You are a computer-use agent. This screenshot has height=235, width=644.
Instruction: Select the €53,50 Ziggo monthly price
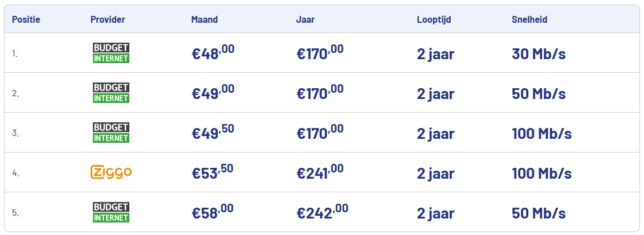pos(213,172)
